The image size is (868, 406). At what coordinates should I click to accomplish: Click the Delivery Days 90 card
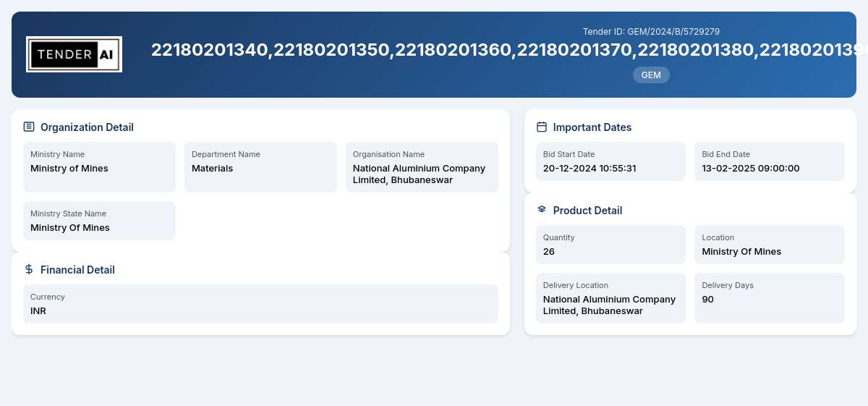(770, 298)
